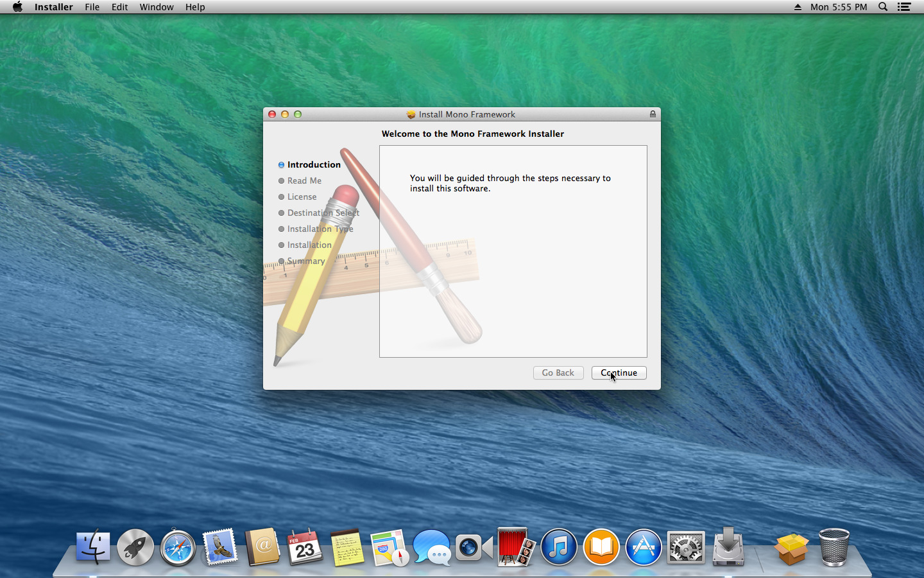Open Notification Center from menu bar
This screenshot has width=924, height=578.
click(x=904, y=7)
